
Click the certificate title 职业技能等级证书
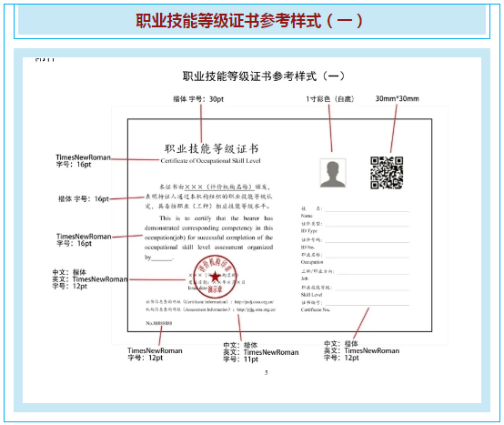click(x=211, y=148)
